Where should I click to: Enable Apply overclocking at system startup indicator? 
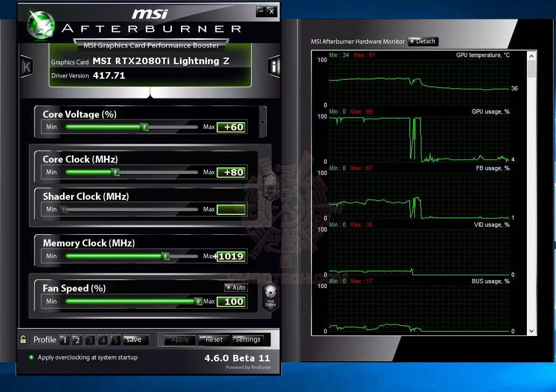31,357
